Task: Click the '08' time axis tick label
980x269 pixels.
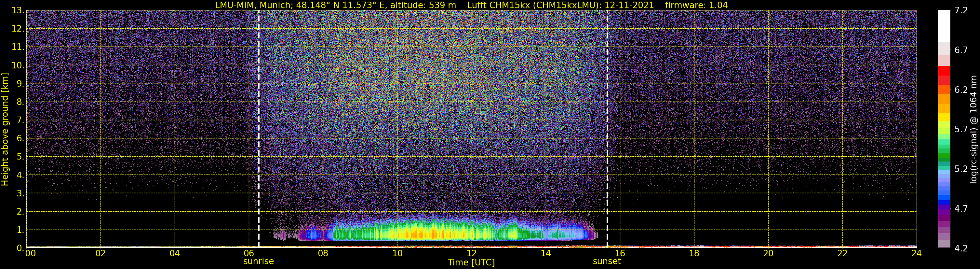Action: pyautogui.click(x=323, y=253)
